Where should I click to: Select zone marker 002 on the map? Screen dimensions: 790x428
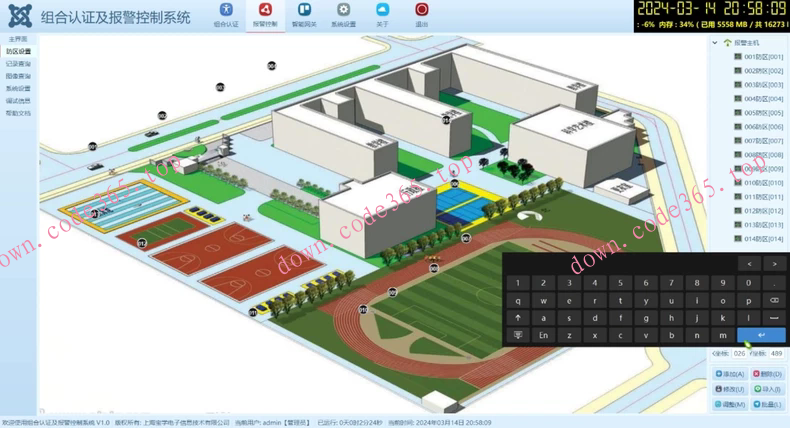[162, 115]
